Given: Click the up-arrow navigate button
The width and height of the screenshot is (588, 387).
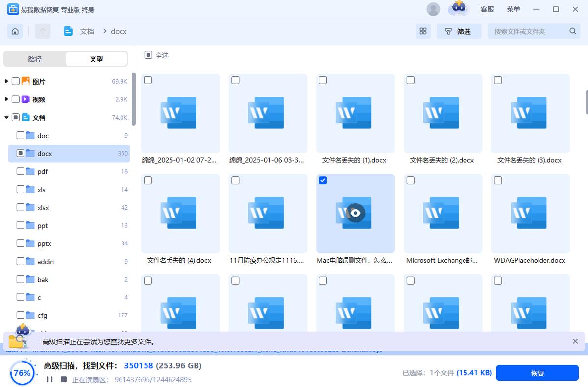Looking at the screenshot, I should [43, 31].
